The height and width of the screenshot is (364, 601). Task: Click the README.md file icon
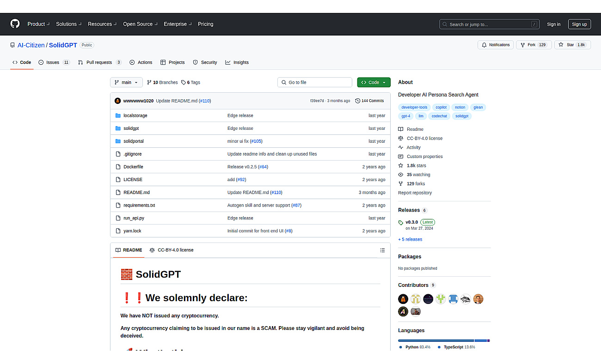pos(118,192)
